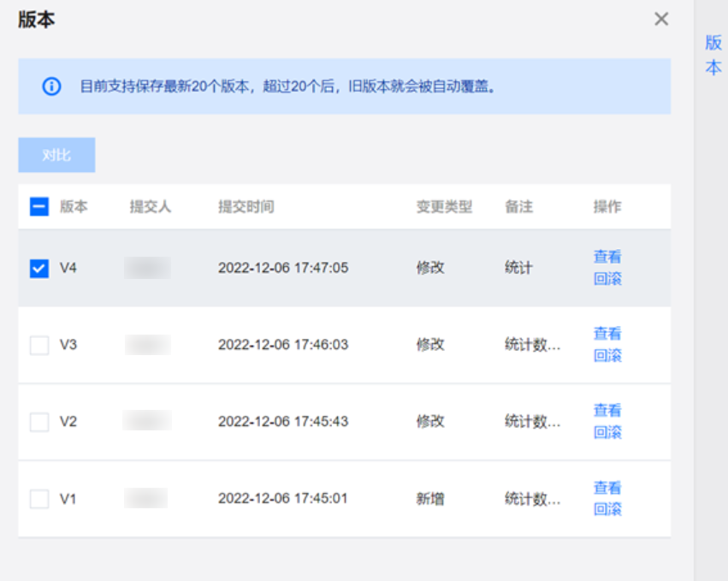The image size is (728, 581).
Task: Click the info icon in the blue notice
Action: click(x=52, y=86)
